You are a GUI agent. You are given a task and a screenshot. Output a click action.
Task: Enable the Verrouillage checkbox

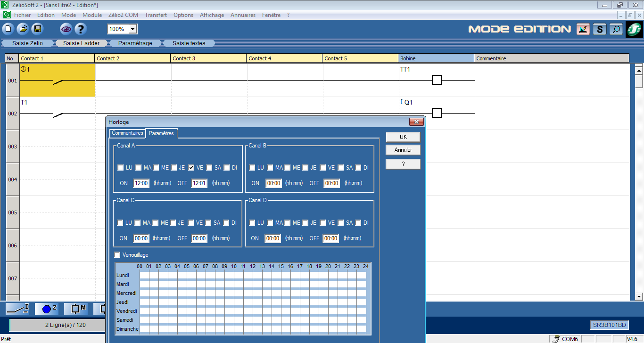pyautogui.click(x=117, y=255)
